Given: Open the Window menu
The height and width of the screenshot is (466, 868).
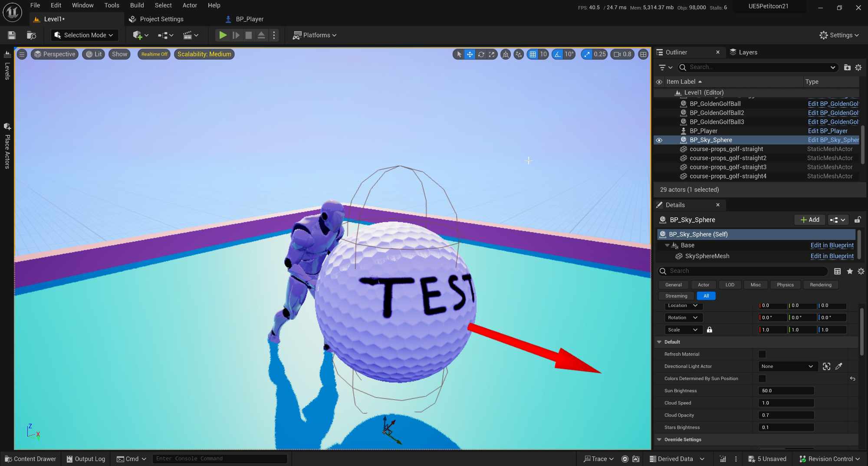Looking at the screenshot, I should (x=82, y=5).
